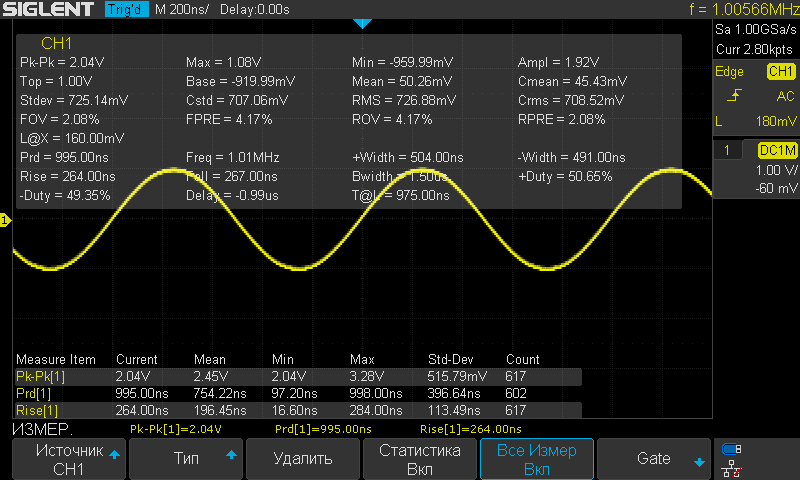This screenshot has height=480, width=800.
Task: Click the DC1M channel coupling badge
Action: coord(778,150)
